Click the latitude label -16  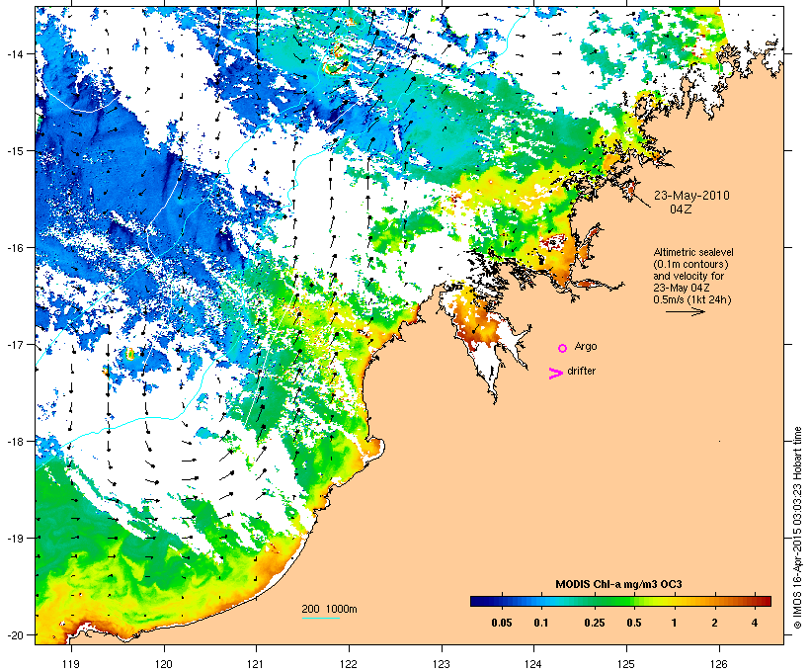click(x=14, y=248)
